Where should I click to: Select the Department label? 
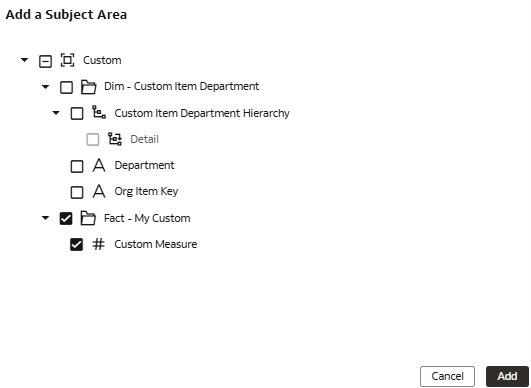coord(145,166)
